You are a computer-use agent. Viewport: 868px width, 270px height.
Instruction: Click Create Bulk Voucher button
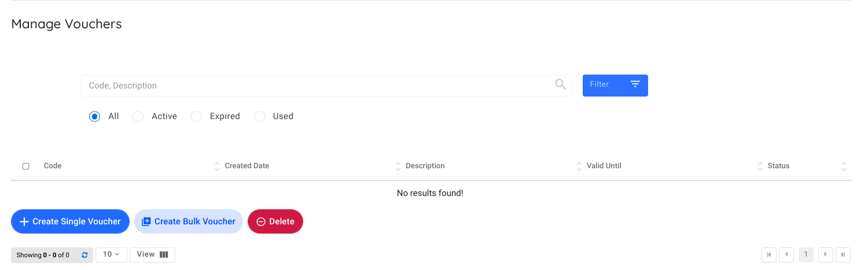(x=189, y=221)
